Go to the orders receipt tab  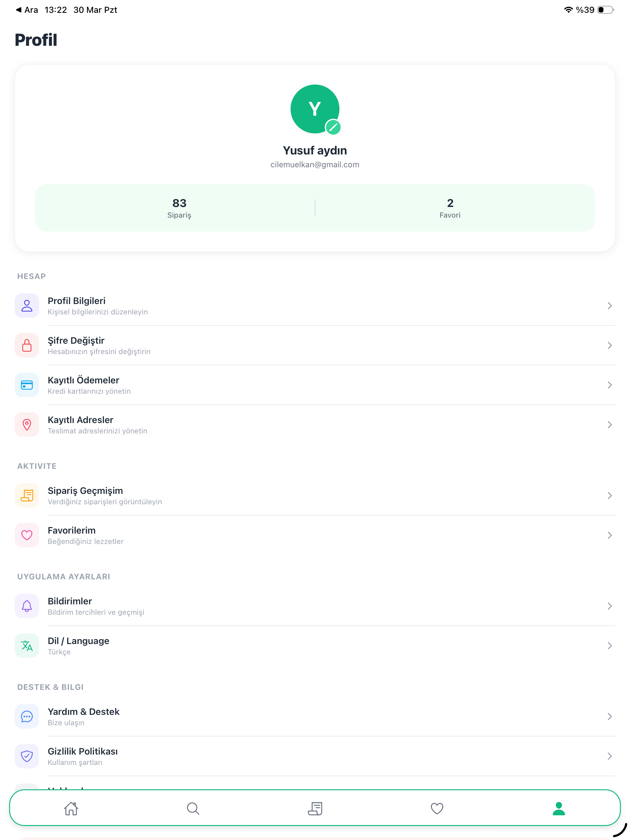click(x=315, y=809)
